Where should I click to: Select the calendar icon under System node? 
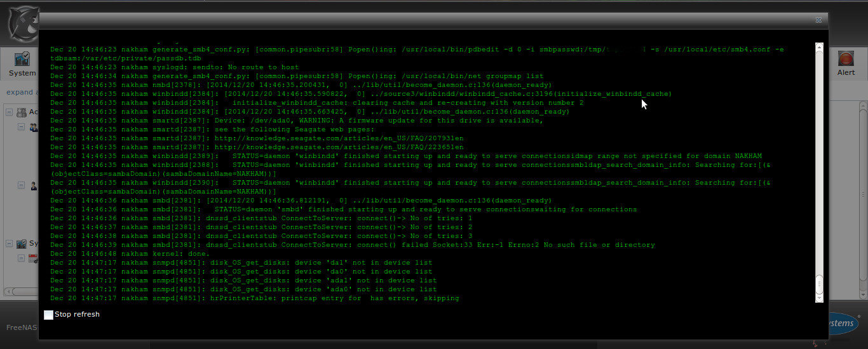(33, 258)
